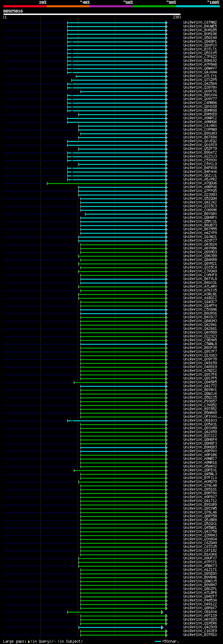Image resolution: width=223 pixels, height=644 pixels.
Task: Open hit UniRef100_Q5QIA9
Action: [x=200, y=38]
